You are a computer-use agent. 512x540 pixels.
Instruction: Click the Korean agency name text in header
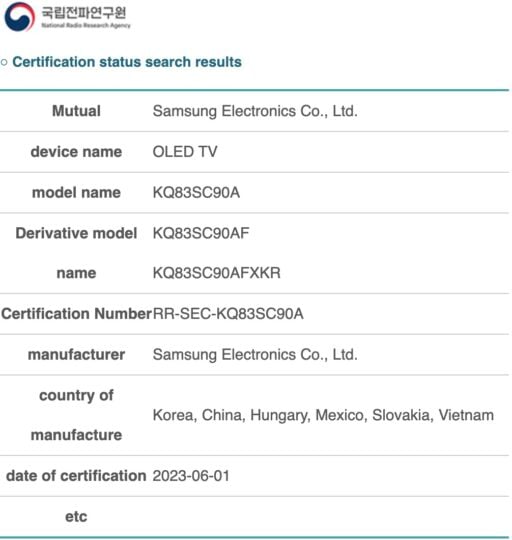click(x=84, y=13)
